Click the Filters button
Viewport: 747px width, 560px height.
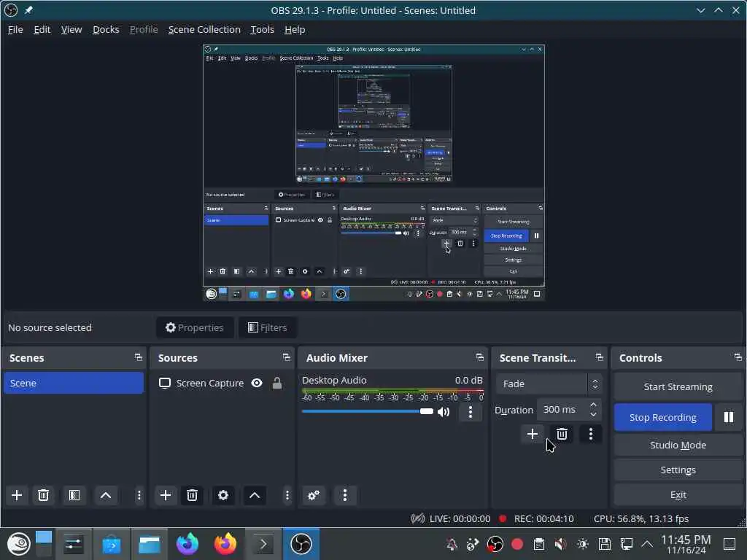267,327
